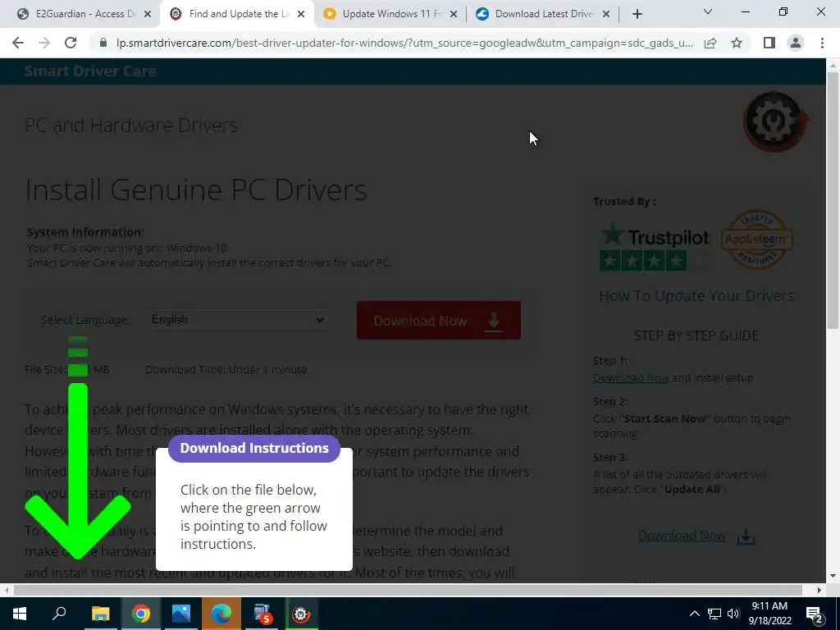The height and width of the screenshot is (630, 840).
Task: Click the padlock site info icon
Action: [x=103, y=43]
